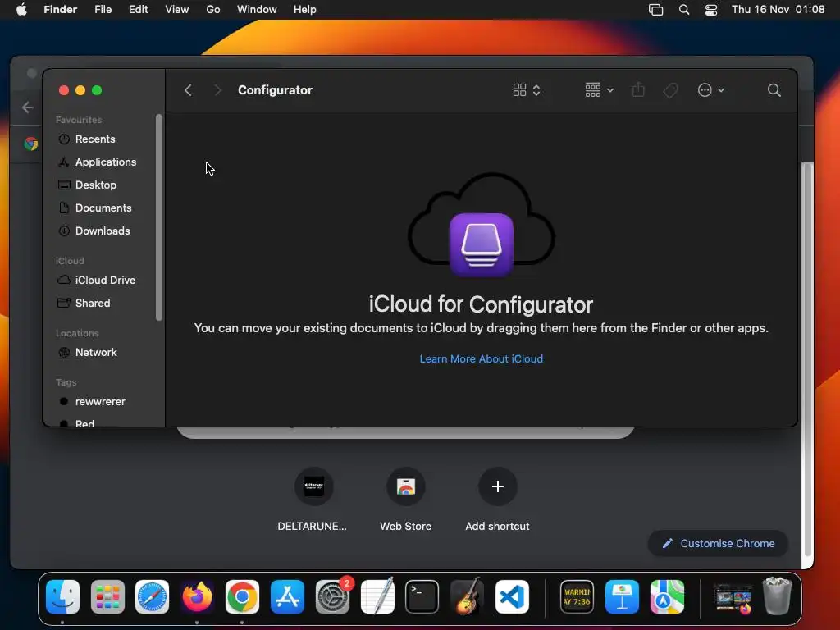Click the Chrome window vertical scrollbar

[807, 359]
